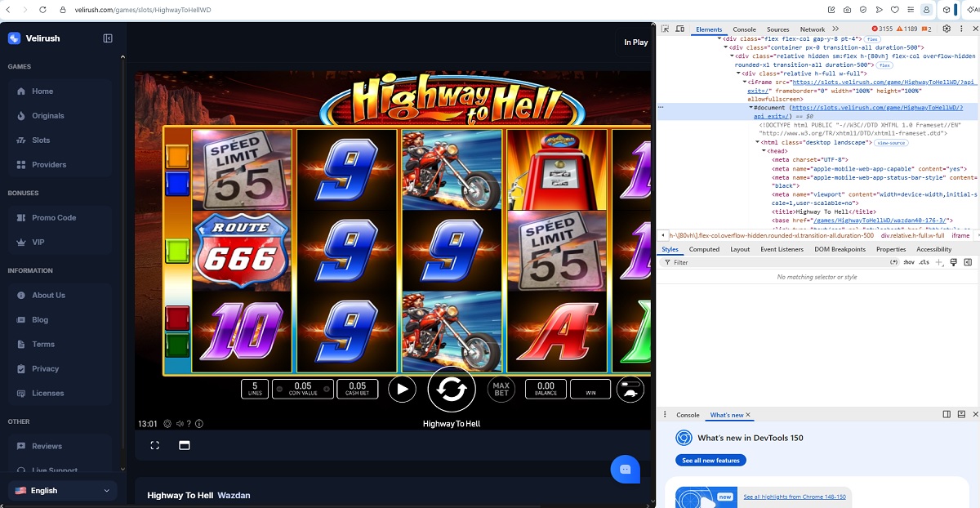The width and height of the screenshot is (980, 508).
Task: Toggle the :hov element state panel
Action: (x=908, y=262)
